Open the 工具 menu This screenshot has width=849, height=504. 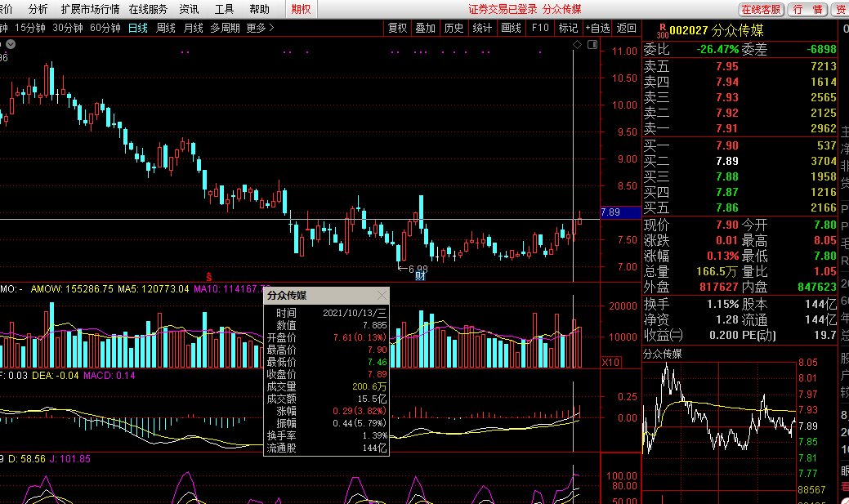pos(224,9)
